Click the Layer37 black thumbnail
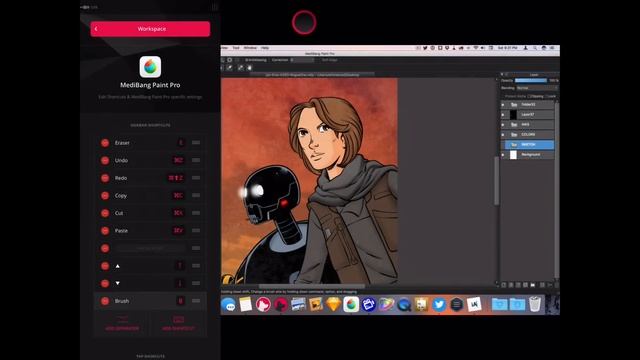Screen dimensions: 640x360 [513, 115]
